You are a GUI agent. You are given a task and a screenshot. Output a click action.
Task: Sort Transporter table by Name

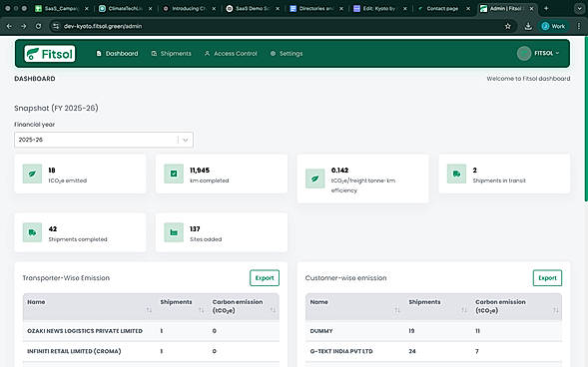pyautogui.click(x=149, y=310)
